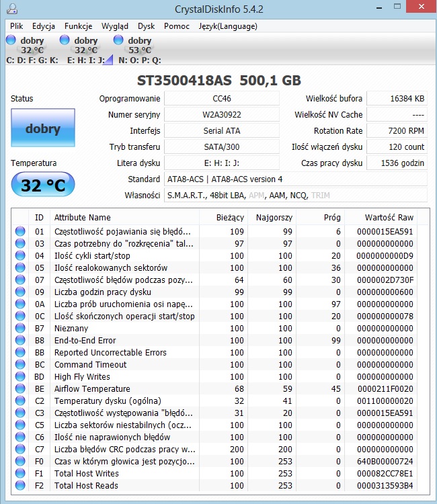Image resolution: width=437 pixels, height=504 pixels.
Task: Click the Najgorszy column header
Action: [x=272, y=217]
